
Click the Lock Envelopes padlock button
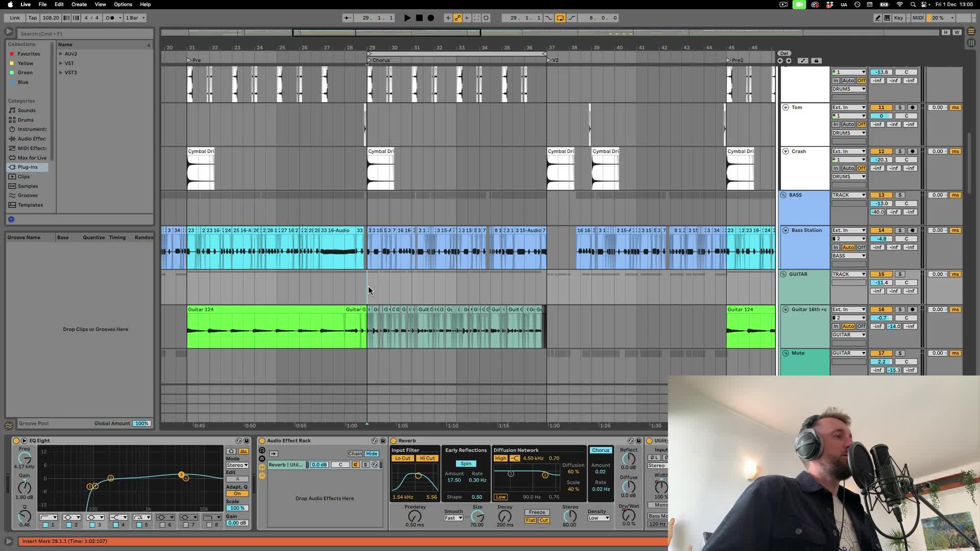(x=816, y=61)
